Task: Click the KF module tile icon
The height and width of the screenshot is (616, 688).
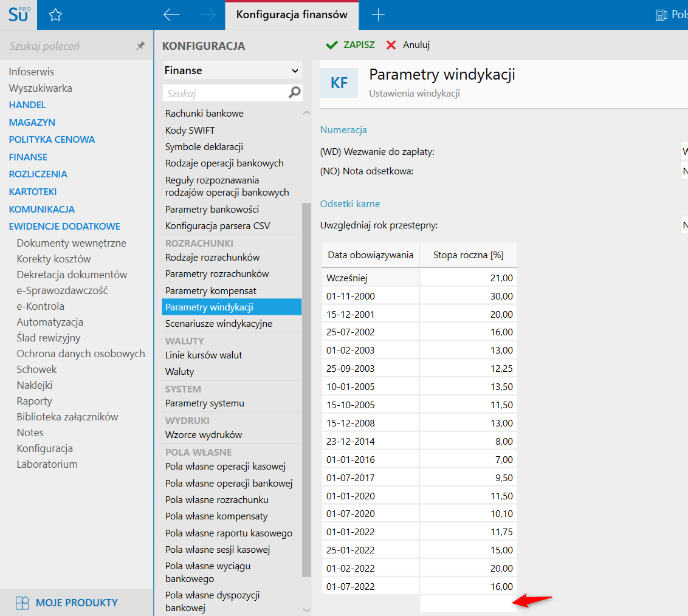Action: point(339,83)
